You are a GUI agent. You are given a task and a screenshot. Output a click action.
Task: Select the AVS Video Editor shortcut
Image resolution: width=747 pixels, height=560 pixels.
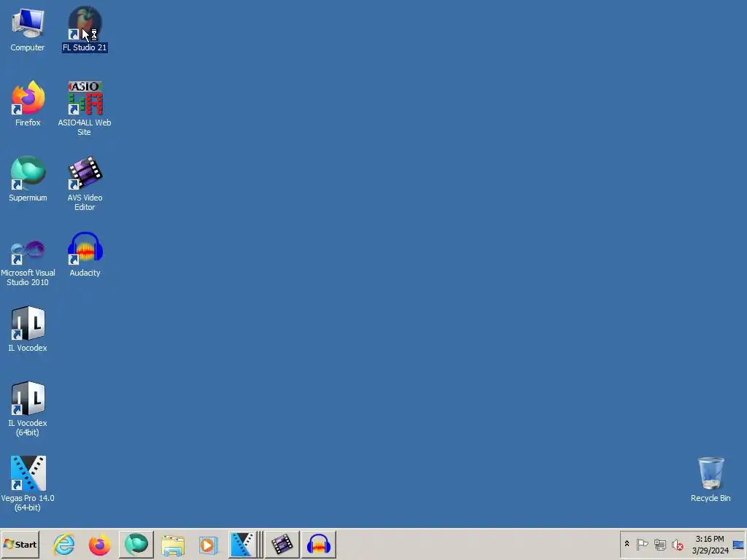pyautogui.click(x=85, y=184)
